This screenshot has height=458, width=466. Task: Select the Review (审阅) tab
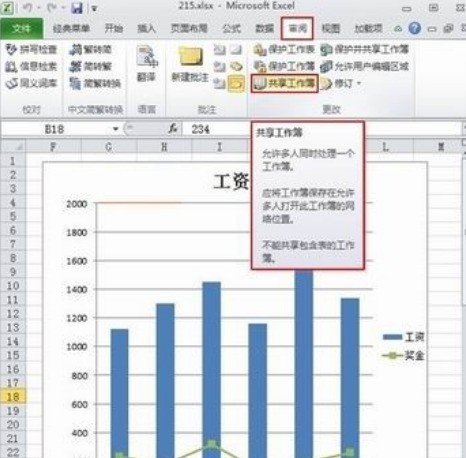coord(297,29)
